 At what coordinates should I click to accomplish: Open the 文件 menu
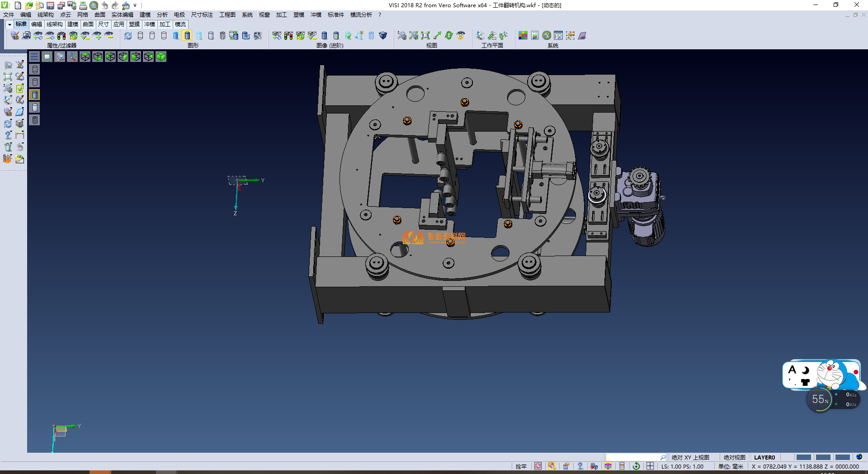tap(9, 15)
